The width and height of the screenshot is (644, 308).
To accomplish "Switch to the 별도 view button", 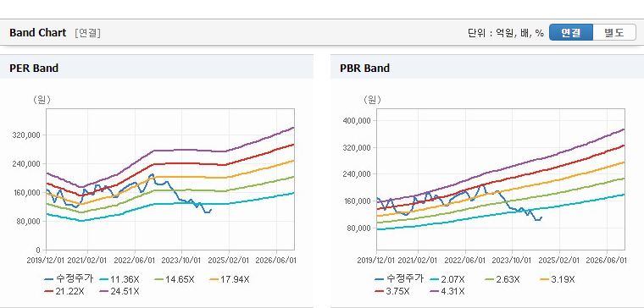I will click(614, 32).
